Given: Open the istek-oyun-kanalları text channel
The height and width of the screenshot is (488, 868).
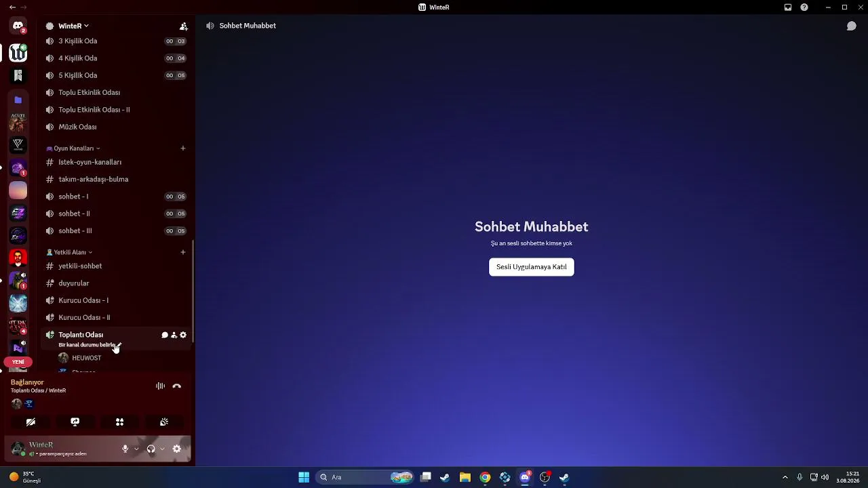Looking at the screenshot, I should coord(116,162).
